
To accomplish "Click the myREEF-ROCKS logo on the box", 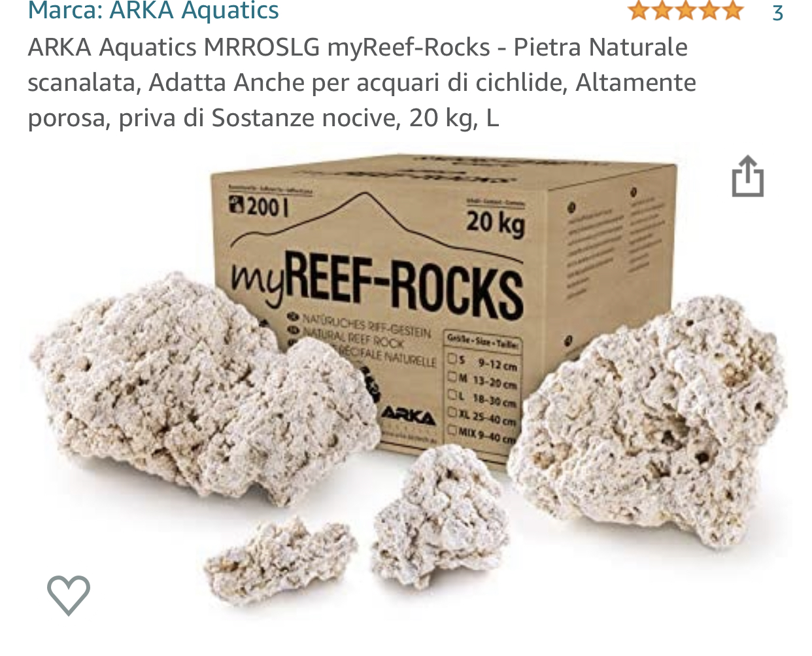I will pos(377,283).
